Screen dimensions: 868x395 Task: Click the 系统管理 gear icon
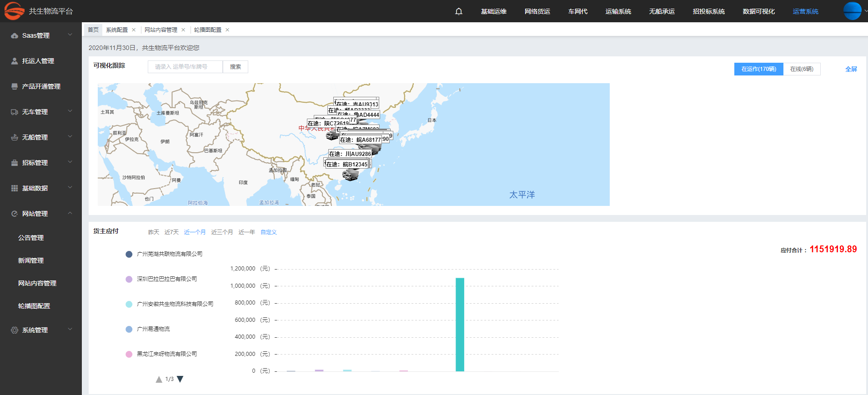pyautogui.click(x=15, y=330)
